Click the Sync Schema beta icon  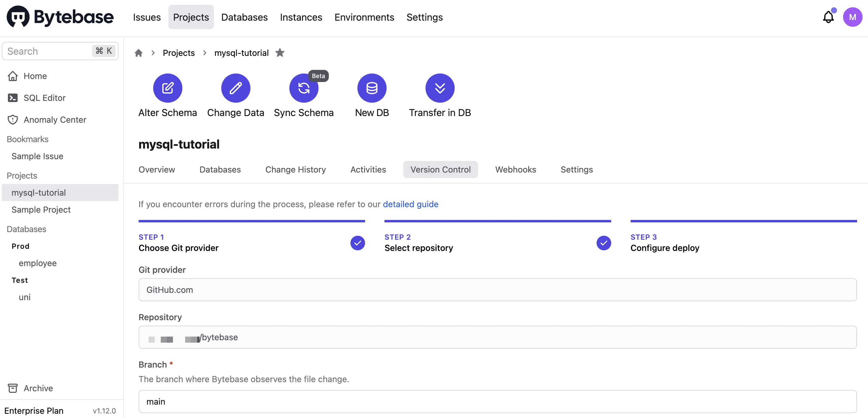(304, 88)
